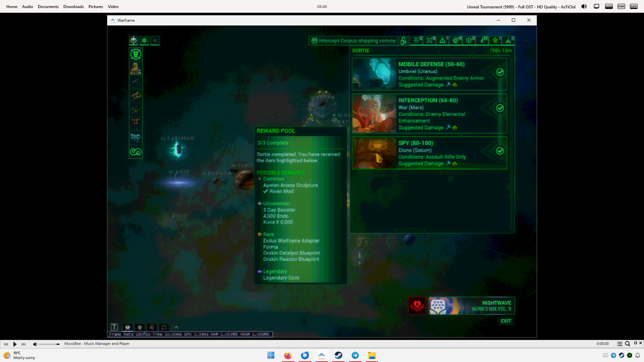Select the Europa node on the star chart

tap(216, 181)
